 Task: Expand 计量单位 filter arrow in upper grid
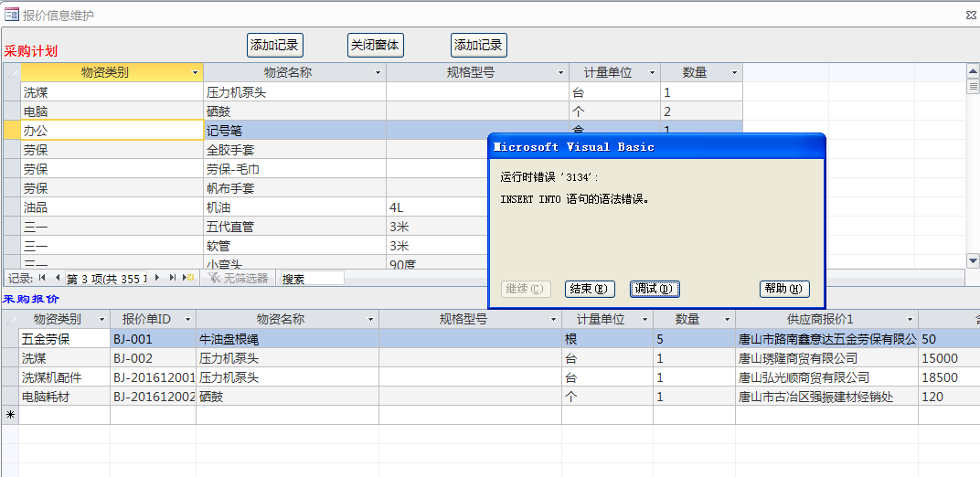652,72
